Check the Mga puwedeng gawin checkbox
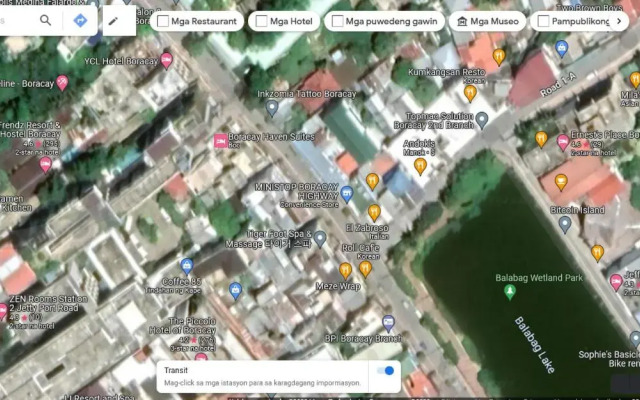The width and height of the screenshot is (640, 400). pyautogui.click(x=338, y=21)
